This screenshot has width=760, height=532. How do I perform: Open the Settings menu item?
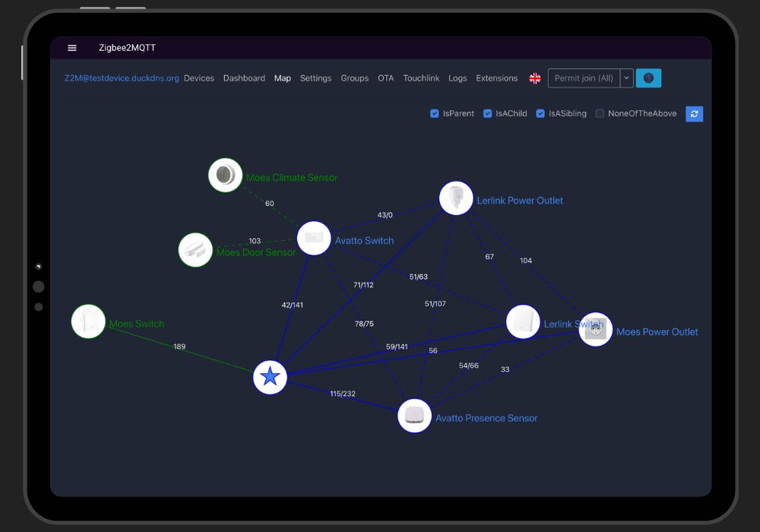point(315,78)
